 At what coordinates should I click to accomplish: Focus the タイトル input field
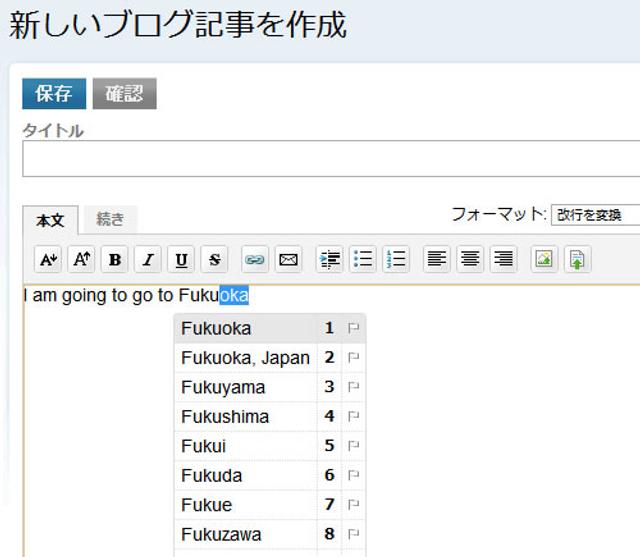331,159
